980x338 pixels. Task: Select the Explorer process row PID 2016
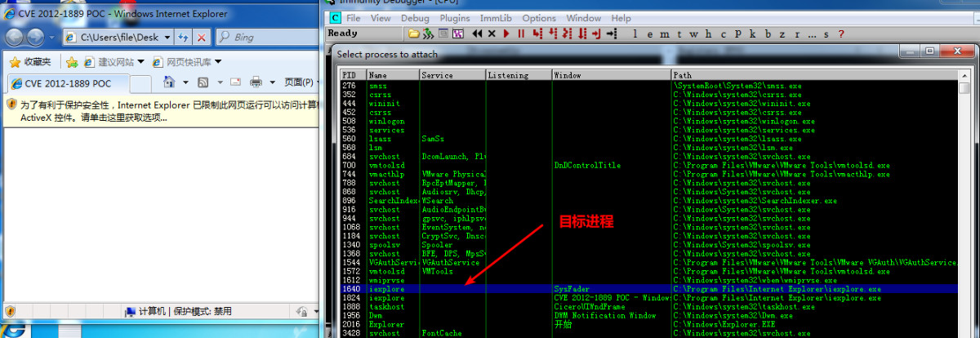pyautogui.click(x=649, y=324)
